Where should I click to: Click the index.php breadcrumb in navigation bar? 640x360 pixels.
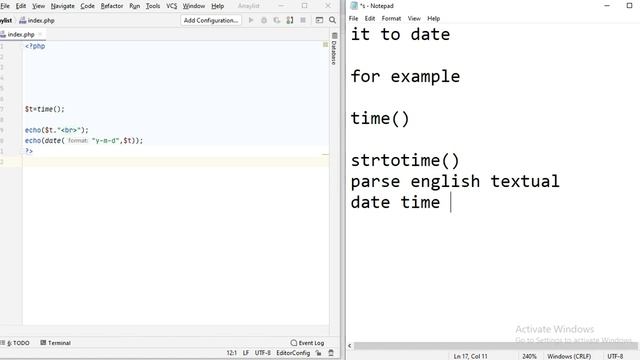point(37,20)
